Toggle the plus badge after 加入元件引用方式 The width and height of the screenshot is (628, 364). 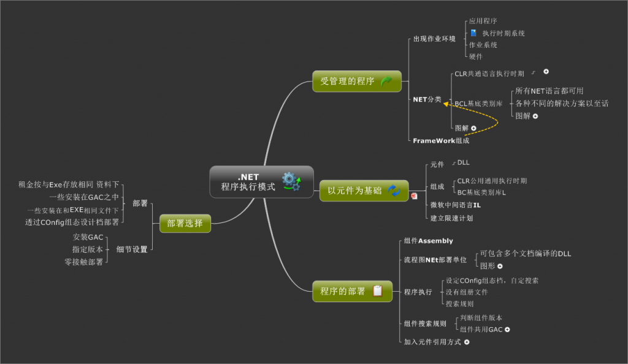coord(467,341)
